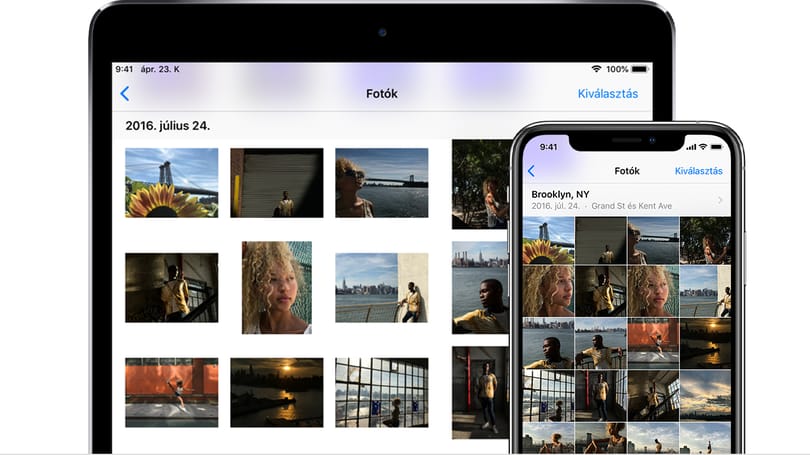Open the iPad woman under trees photo
810x455 pixels.
pos(481,184)
